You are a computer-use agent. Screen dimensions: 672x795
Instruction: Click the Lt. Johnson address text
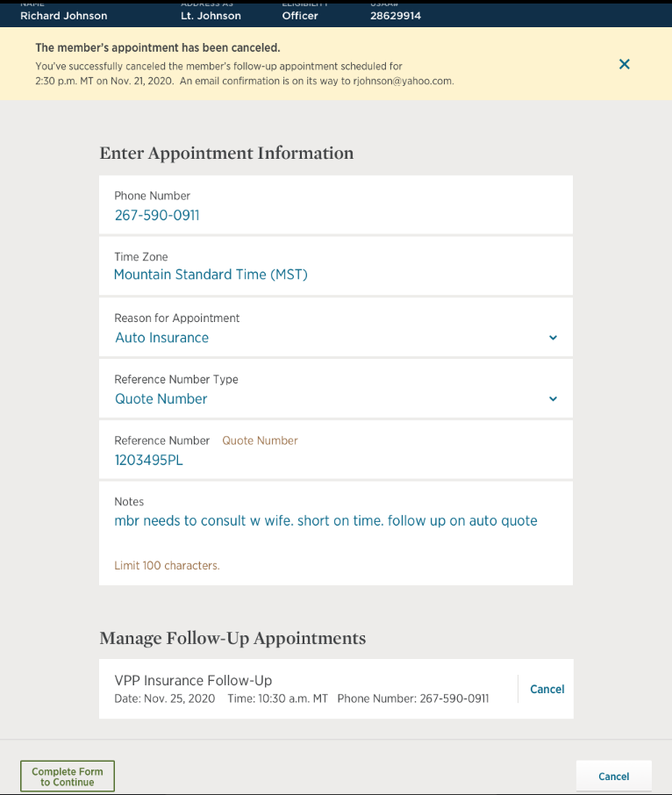(x=211, y=16)
